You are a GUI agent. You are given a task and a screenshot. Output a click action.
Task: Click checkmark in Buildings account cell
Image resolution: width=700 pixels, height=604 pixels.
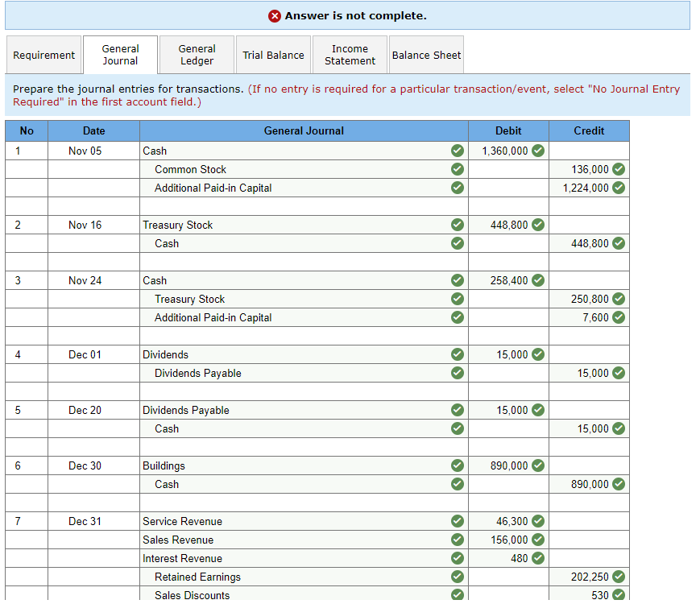coord(458,465)
